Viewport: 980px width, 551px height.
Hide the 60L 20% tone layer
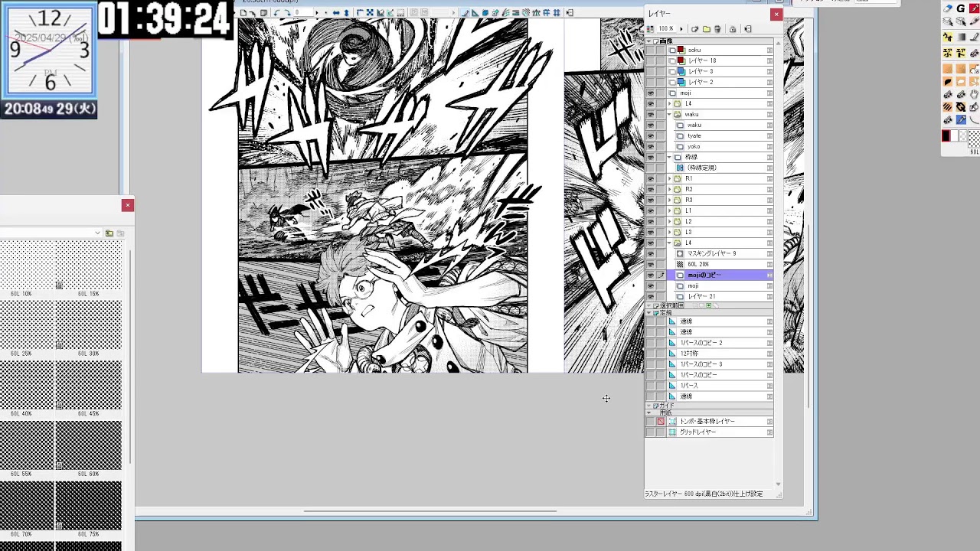click(x=651, y=264)
